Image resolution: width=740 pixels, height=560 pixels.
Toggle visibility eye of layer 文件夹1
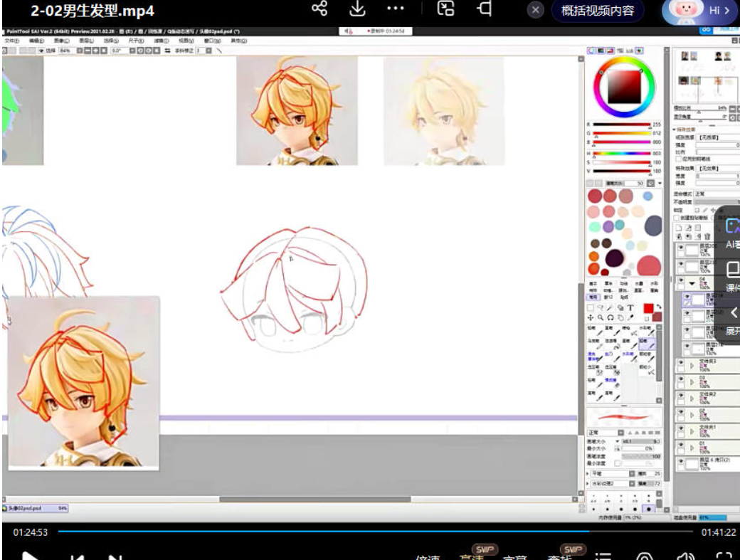[680, 429]
